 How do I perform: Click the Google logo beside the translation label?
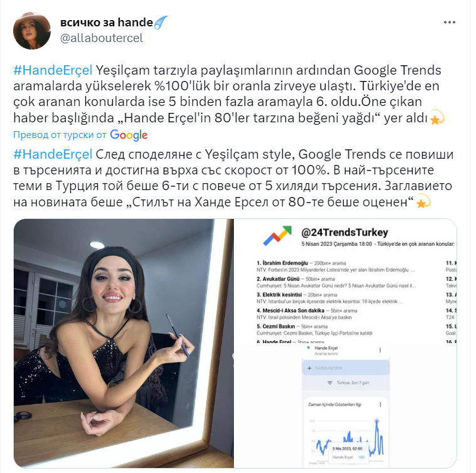pyautogui.click(x=129, y=135)
